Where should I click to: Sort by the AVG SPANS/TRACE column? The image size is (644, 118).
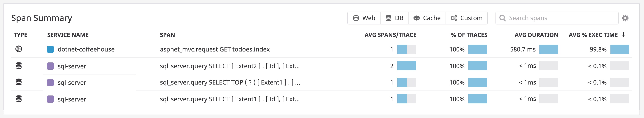click(390, 35)
